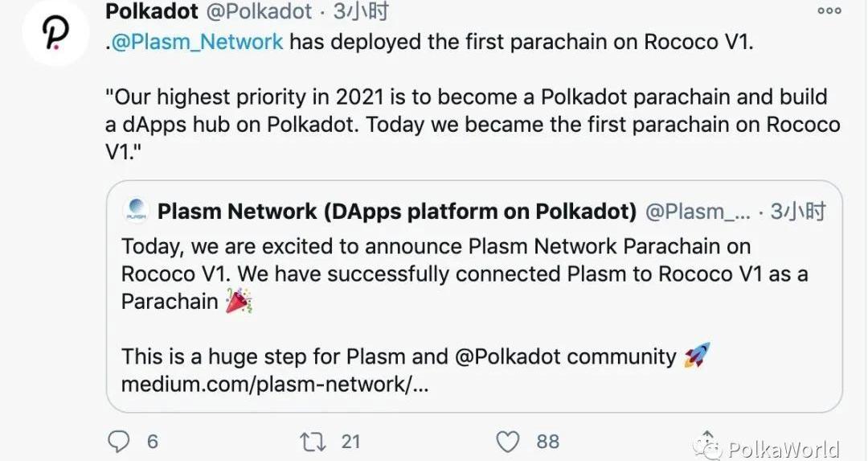This screenshot has width=868, height=461.
Task: Click the @Plasm_... handle in quoted tweet
Action: (x=698, y=211)
